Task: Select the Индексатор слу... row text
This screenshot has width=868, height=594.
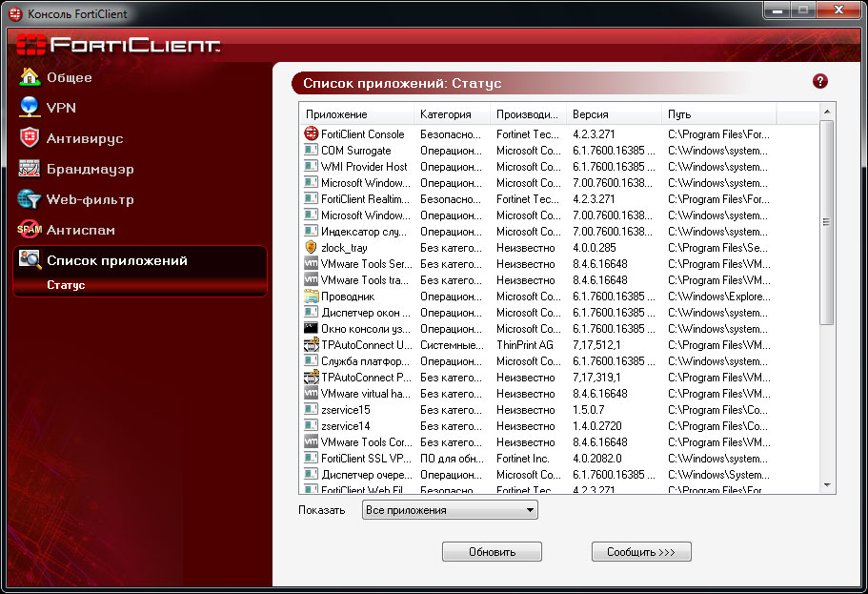Action: pos(364,232)
